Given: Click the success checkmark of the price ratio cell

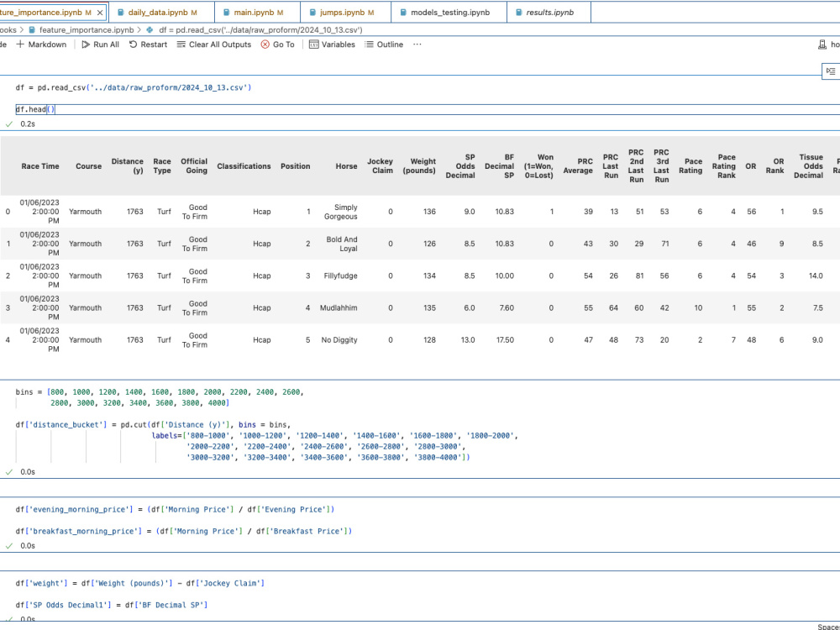Looking at the screenshot, I should (x=9, y=546).
